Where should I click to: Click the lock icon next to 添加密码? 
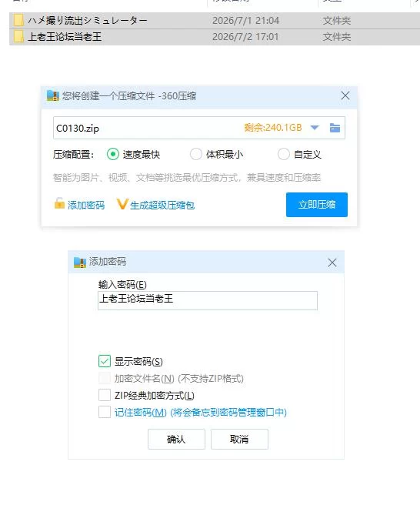pos(59,204)
